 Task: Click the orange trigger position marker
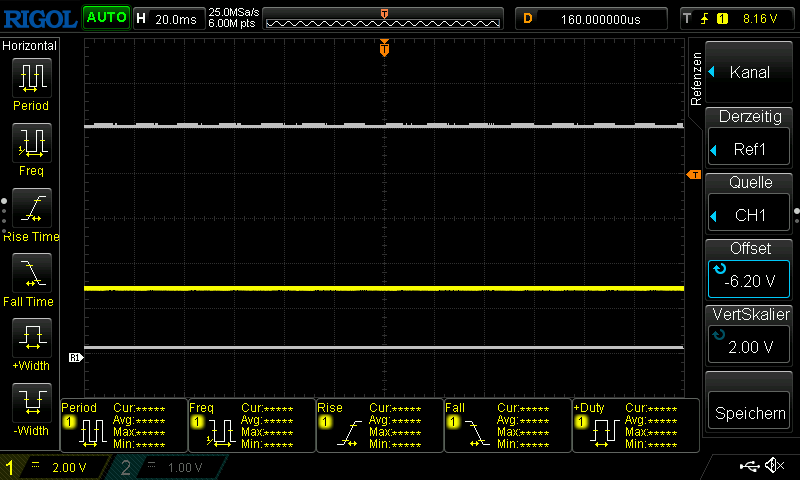[384, 49]
